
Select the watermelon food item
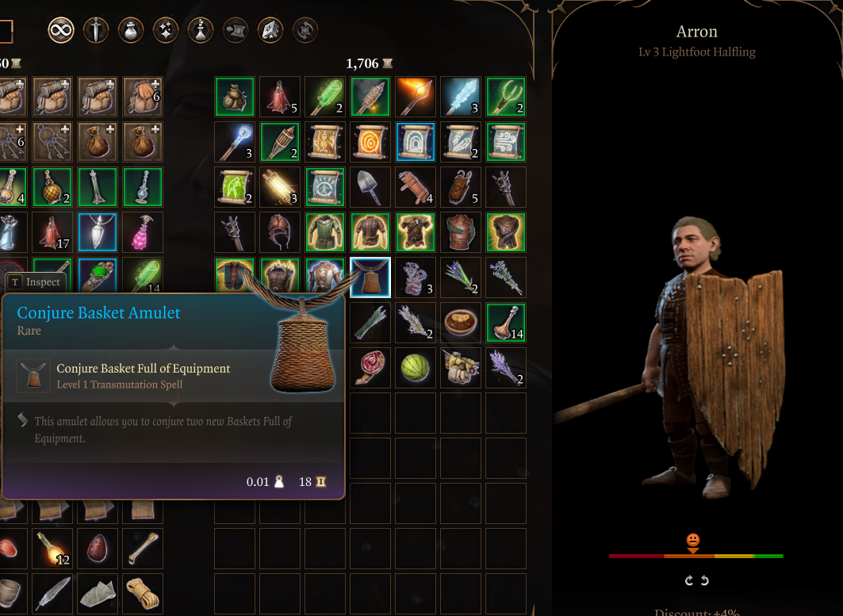click(416, 368)
